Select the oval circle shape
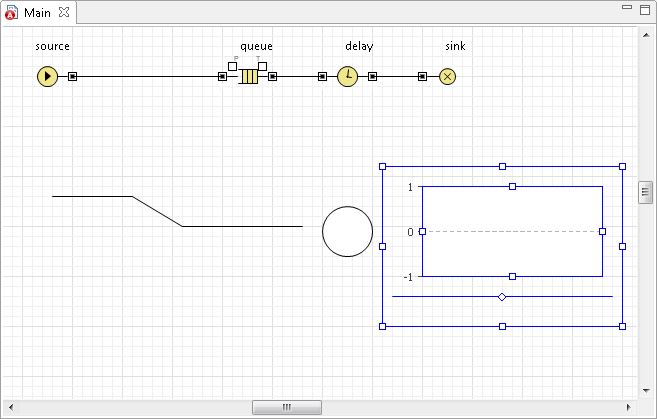 pyautogui.click(x=347, y=231)
